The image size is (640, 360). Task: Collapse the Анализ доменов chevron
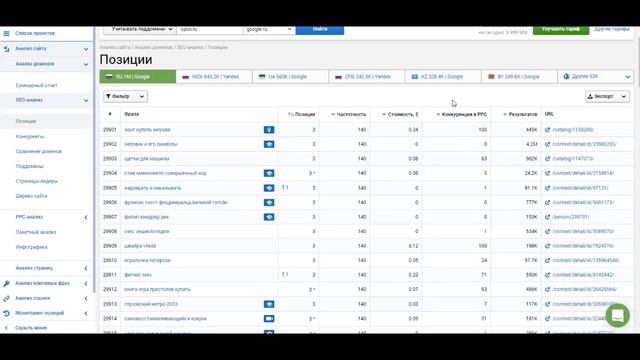coord(86,64)
